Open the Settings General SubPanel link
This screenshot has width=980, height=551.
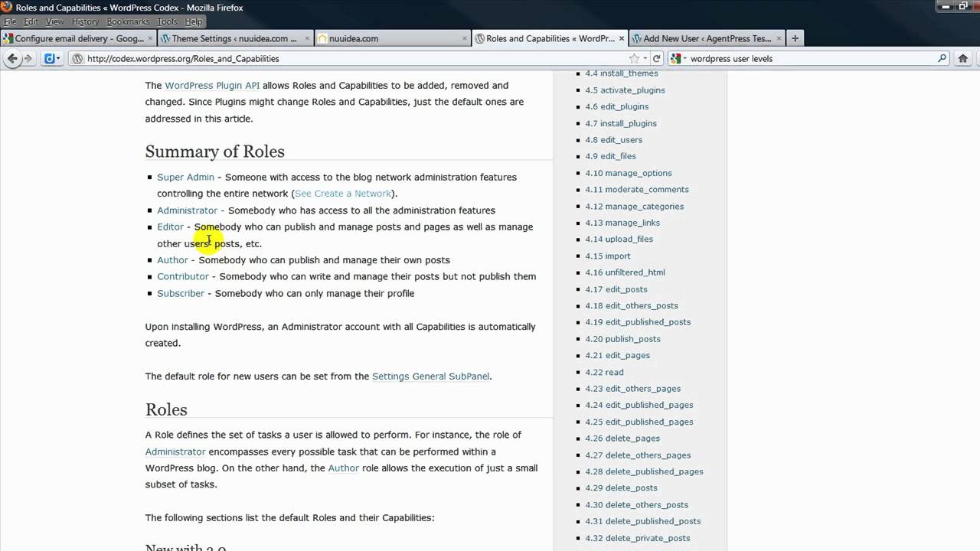[x=430, y=376]
